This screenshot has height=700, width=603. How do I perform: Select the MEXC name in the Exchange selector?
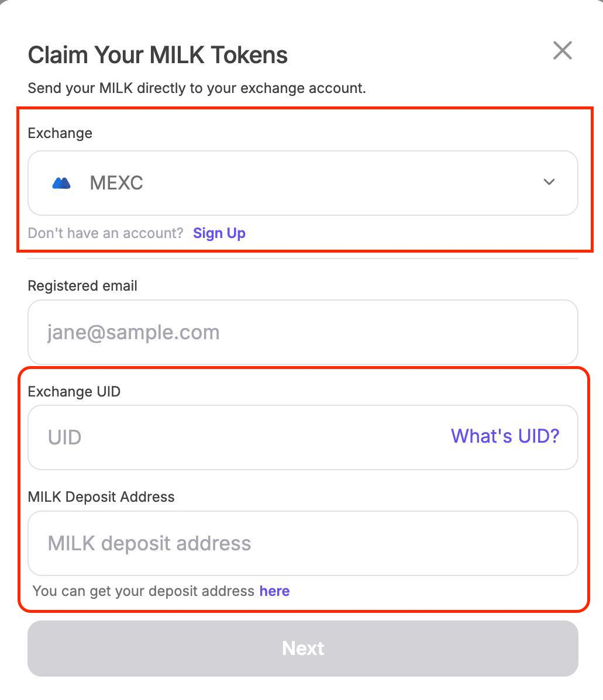[x=116, y=183]
